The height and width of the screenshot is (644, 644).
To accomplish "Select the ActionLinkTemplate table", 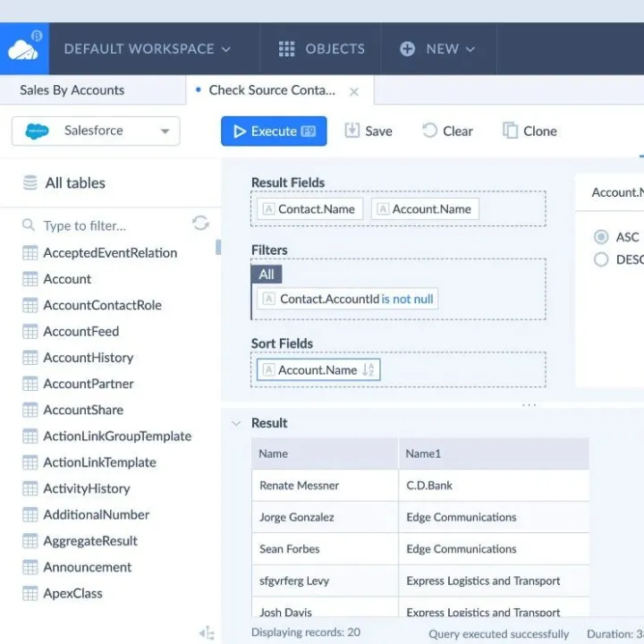I will 99,462.
